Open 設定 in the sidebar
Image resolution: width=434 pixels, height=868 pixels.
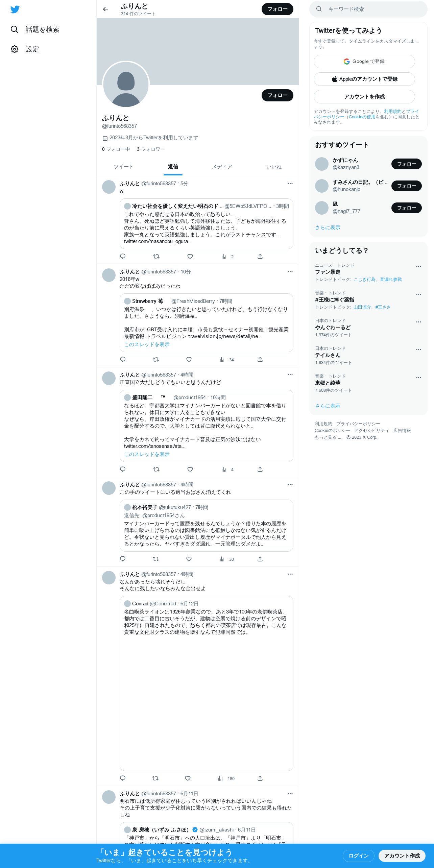point(25,49)
